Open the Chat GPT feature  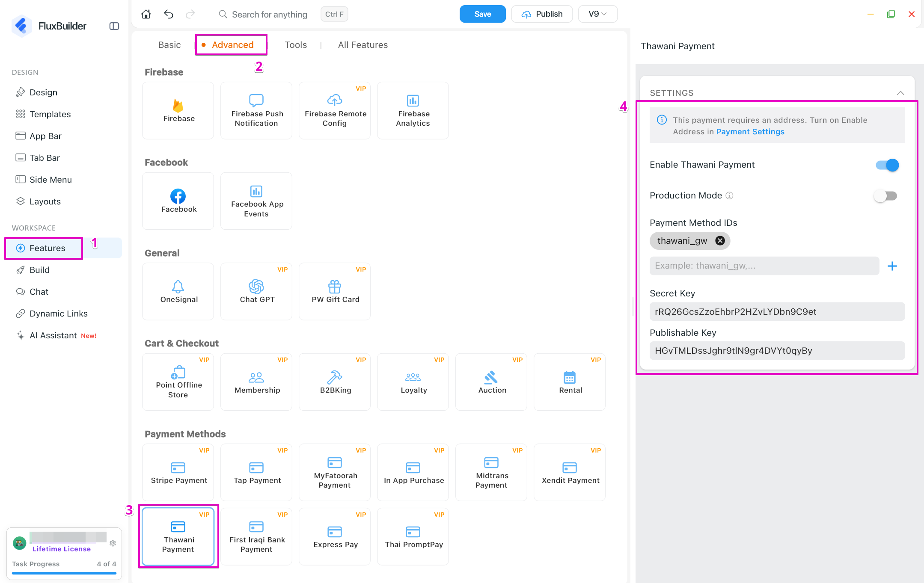click(256, 291)
